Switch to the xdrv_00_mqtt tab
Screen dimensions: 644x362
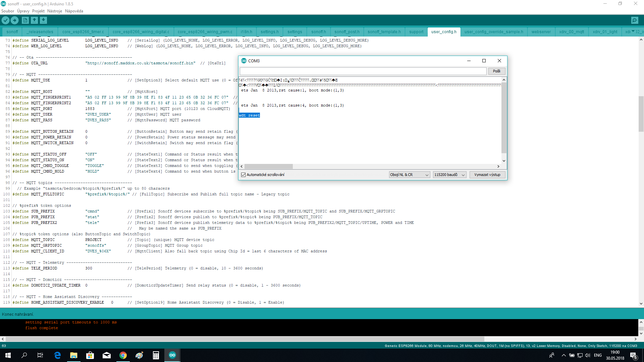click(572, 32)
